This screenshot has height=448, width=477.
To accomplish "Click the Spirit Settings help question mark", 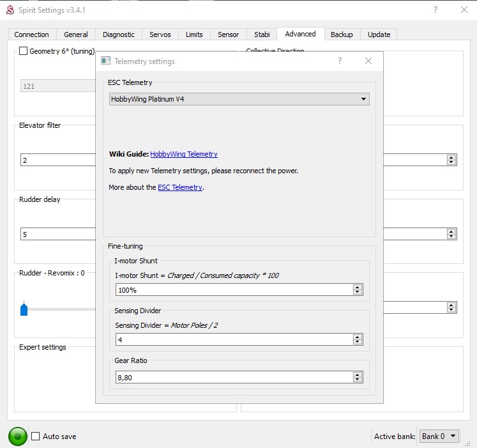I will [435, 10].
